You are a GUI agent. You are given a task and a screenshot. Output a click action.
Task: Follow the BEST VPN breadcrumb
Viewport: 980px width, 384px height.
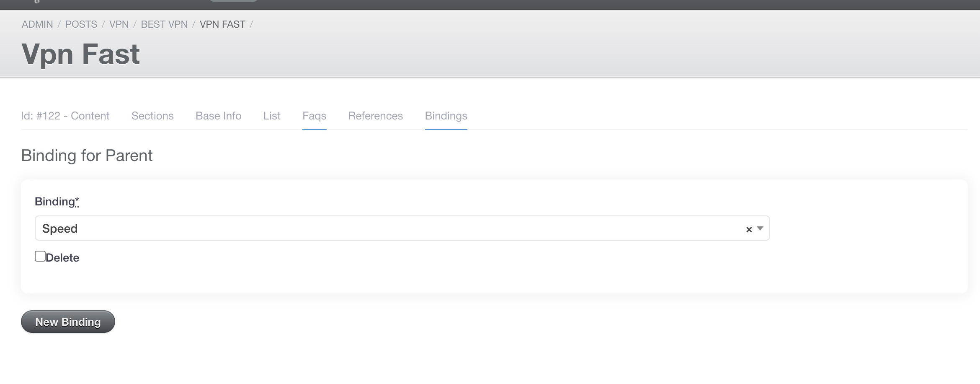[x=164, y=24]
